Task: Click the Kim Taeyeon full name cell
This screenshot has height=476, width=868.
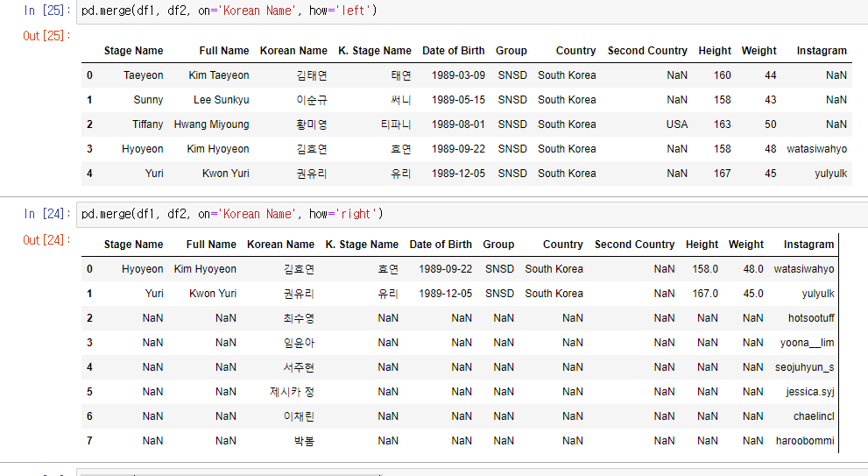Action: click(x=219, y=75)
